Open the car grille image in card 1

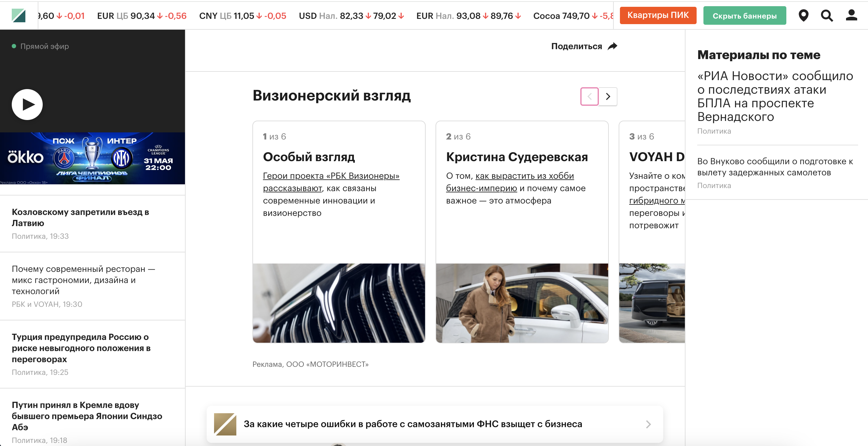click(339, 303)
